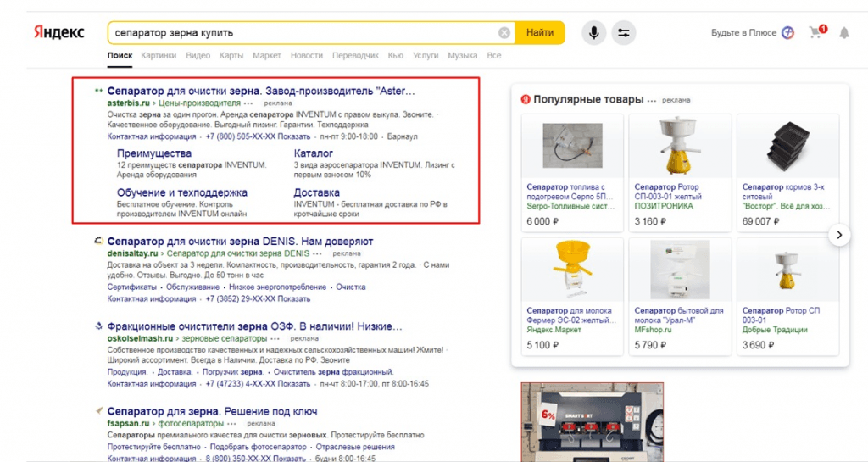This screenshot has height=462, width=868.
Task: Open the Переводчик tab
Action: [x=355, y=55]
